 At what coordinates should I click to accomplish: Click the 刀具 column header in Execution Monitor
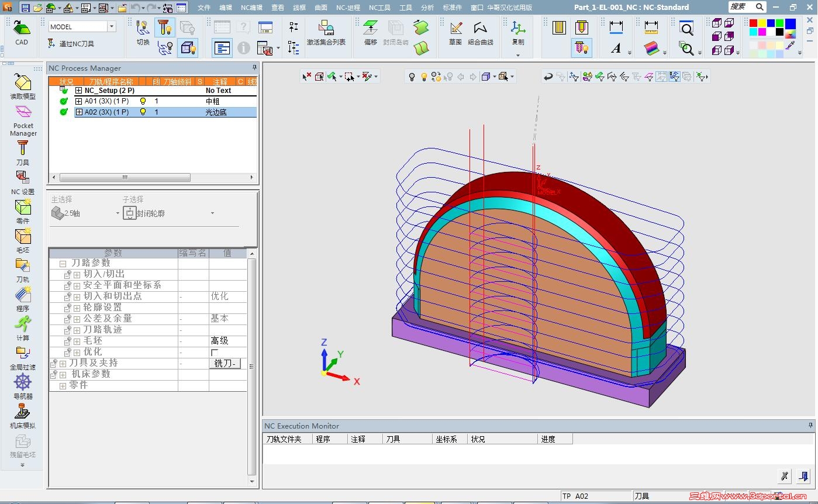point(408,439)
